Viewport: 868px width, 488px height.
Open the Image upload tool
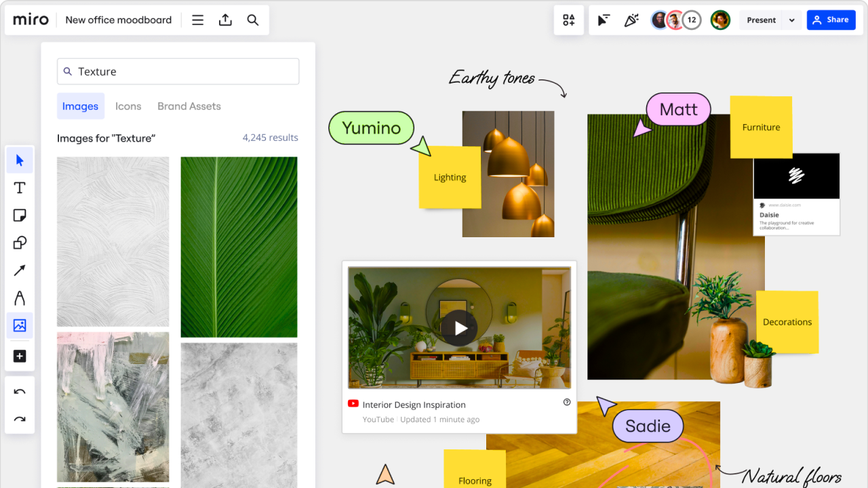point(20,326)
